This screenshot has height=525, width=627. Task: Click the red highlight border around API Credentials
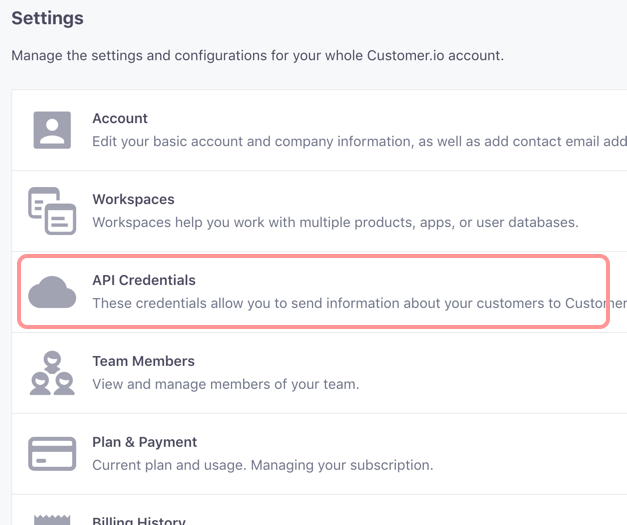300,257
